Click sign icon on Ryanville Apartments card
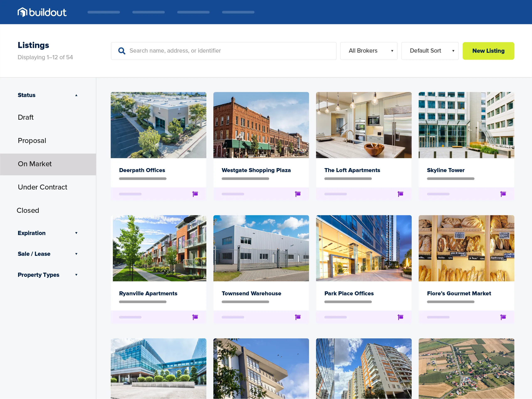Screen dimensions: 532x399 click(195, 317)
